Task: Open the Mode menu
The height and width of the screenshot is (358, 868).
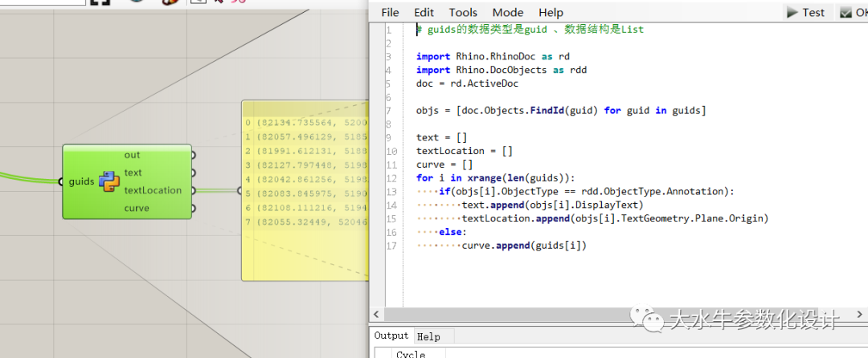Action: [508, 12]
